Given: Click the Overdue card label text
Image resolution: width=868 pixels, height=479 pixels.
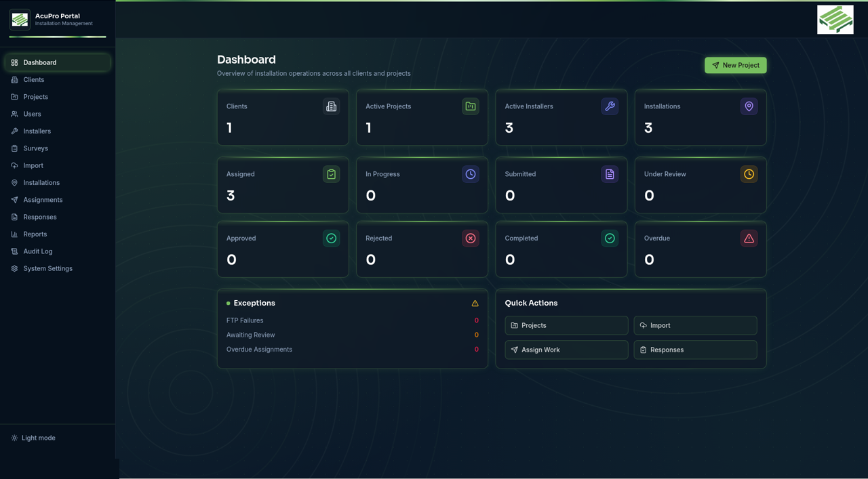Looking at the screenshot, I should click(x=657, y=238).
